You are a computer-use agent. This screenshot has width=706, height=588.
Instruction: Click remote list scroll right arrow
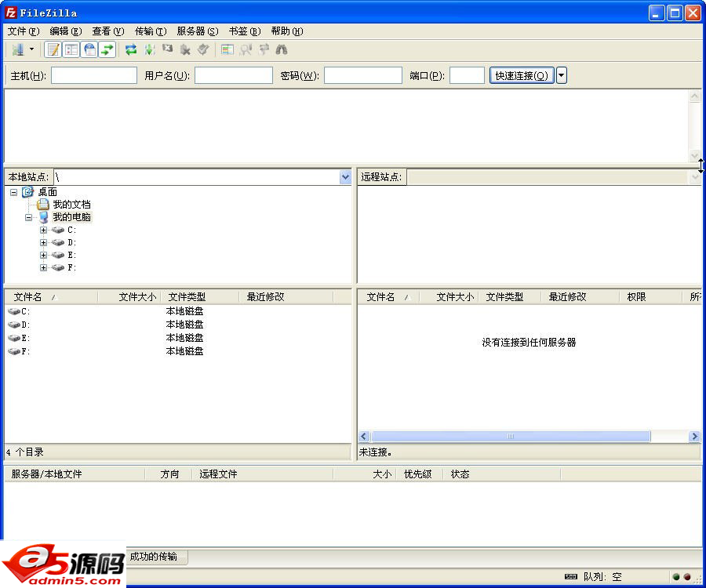pyautogui.click(x=694, y=437)
